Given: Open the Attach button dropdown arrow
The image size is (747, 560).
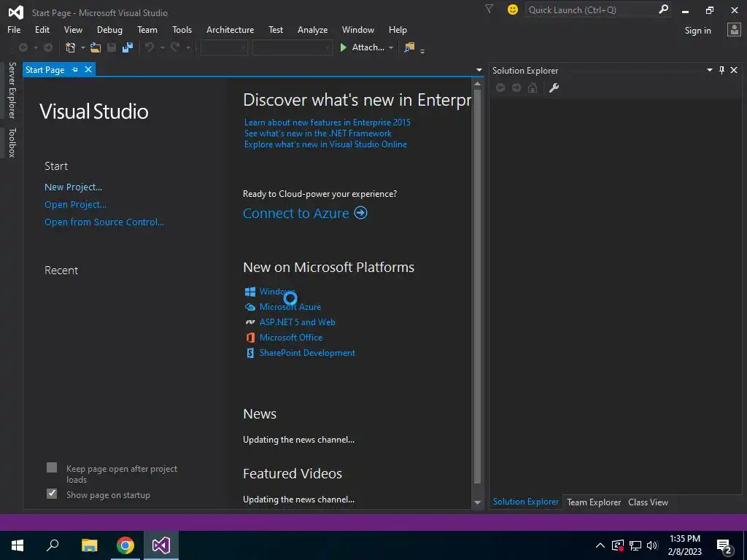Looking at the screenshot, I should (391, 47).
